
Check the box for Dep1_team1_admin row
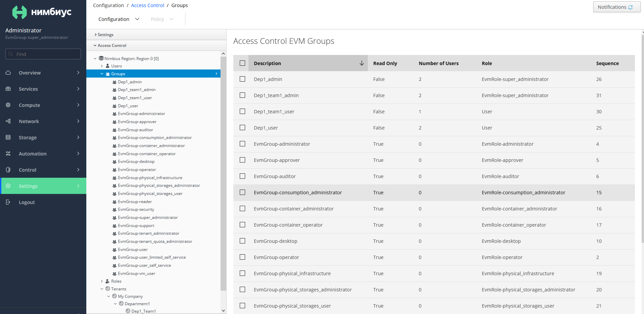point(242,95)
